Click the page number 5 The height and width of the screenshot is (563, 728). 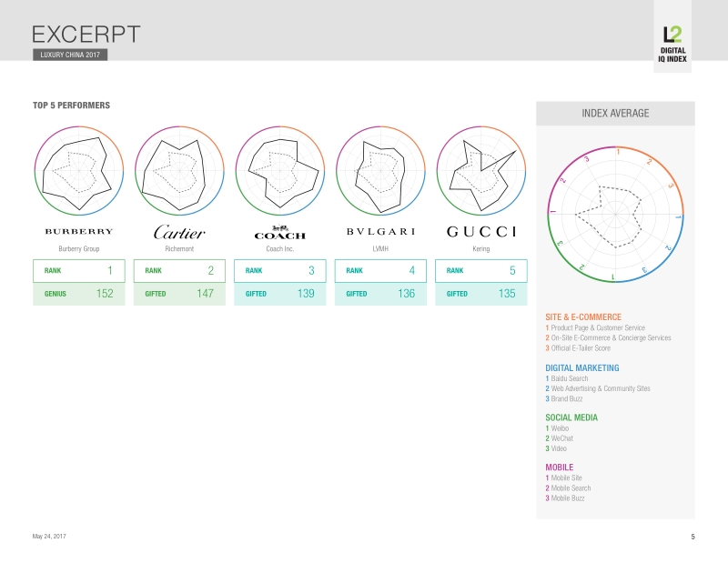coord(693,537)
